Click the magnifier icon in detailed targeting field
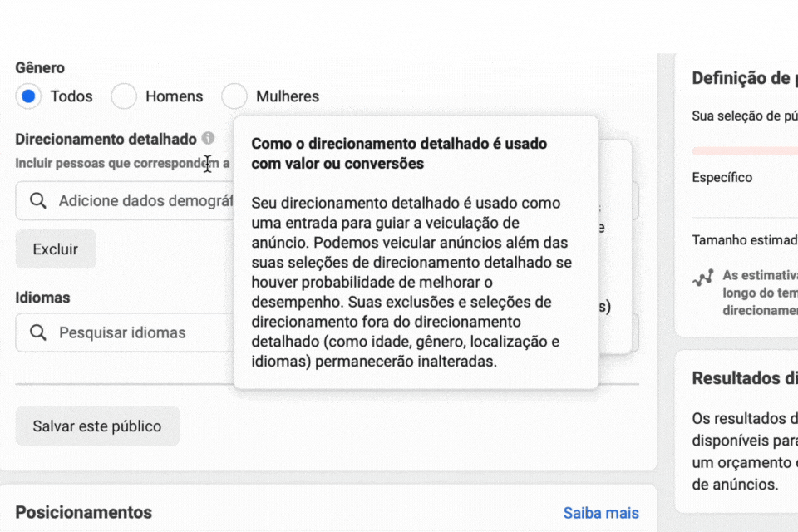Viewport: 798px width, 532px height. (x=37, y=201)
